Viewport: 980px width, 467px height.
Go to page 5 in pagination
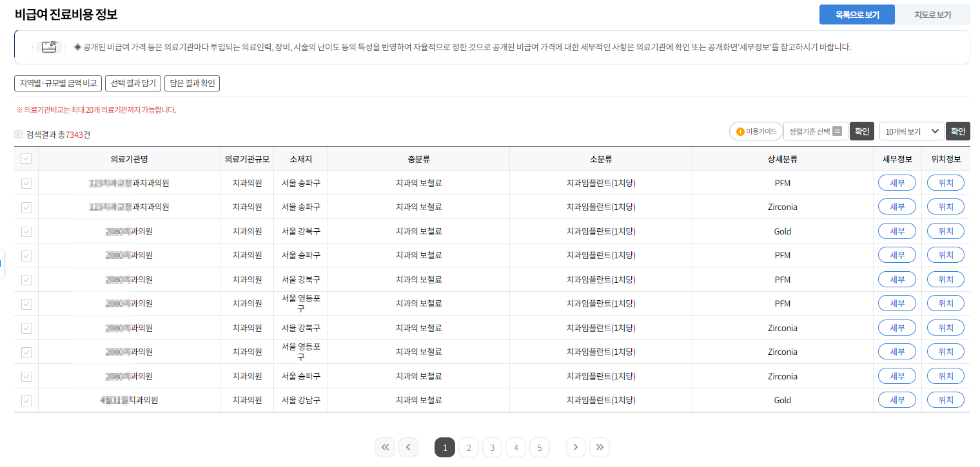pos(540,447)
